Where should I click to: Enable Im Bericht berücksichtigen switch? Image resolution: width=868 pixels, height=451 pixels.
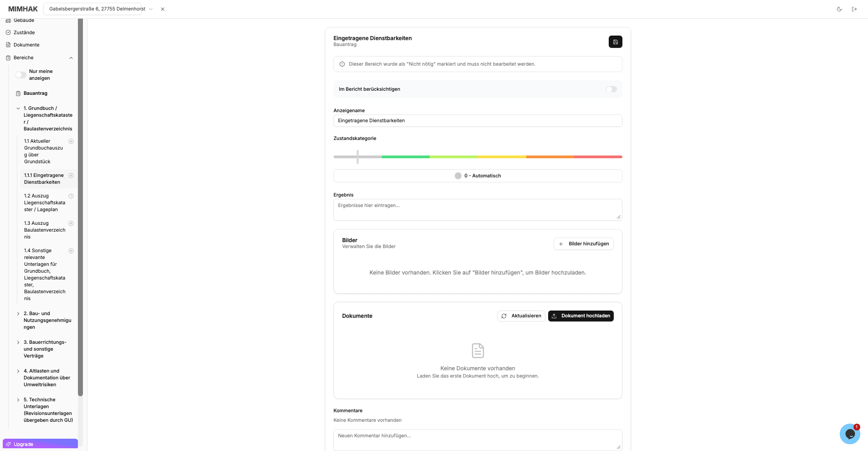(x=611, y=89)
